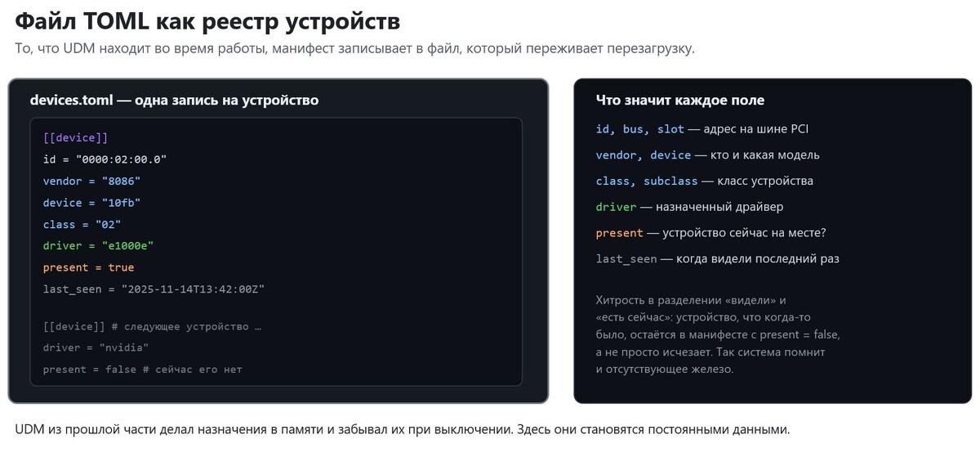Click the footer sentence starting "UDM из прошлой части"
This screenshot has height=457, width=980.
(403, 429)
